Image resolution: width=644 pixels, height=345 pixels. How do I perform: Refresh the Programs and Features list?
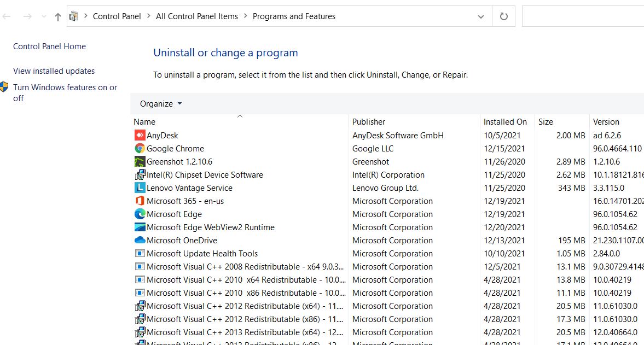[x=503, y=16]
